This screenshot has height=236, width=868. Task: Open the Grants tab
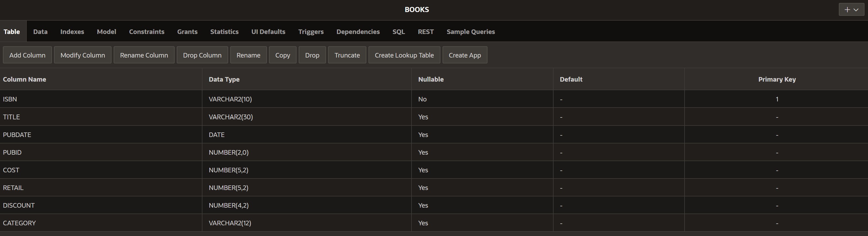[187, 32]
